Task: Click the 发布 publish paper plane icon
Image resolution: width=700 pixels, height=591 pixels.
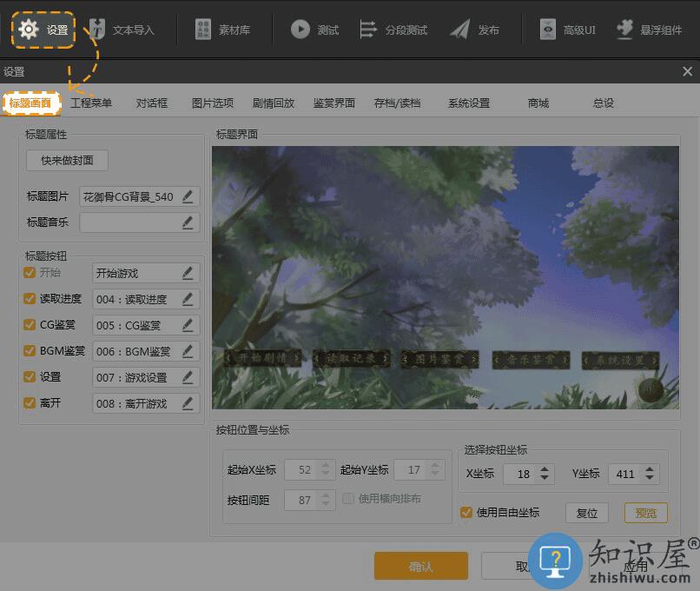Action: [x=460, y=30]
